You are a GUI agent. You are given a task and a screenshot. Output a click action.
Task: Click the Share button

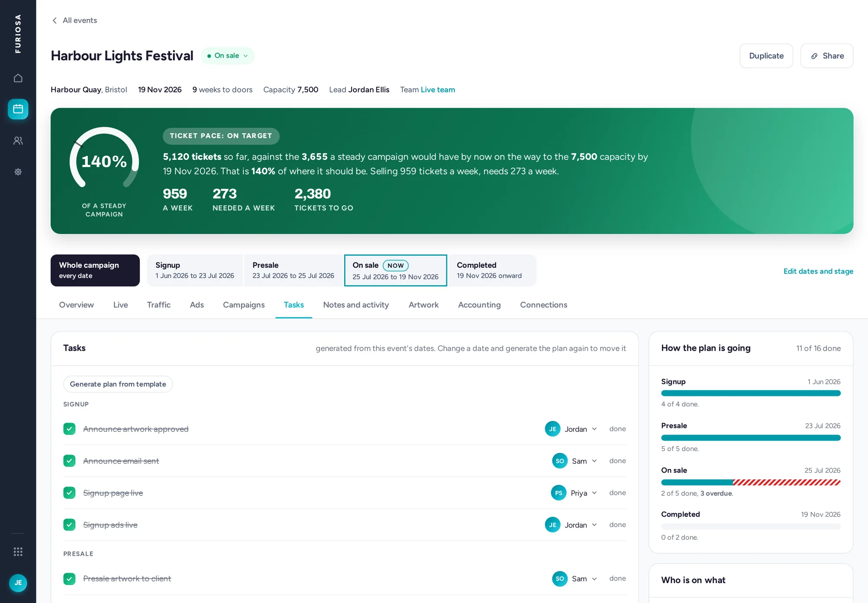point(827,56)
